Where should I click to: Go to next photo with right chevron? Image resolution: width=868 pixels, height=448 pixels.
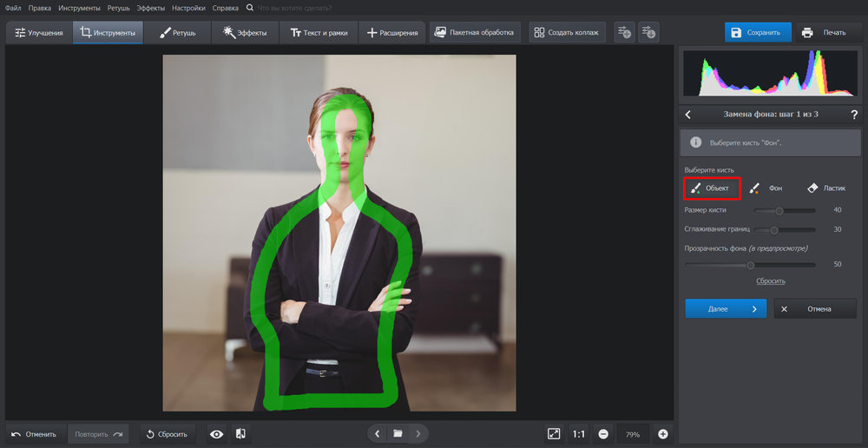coord(418,433)
